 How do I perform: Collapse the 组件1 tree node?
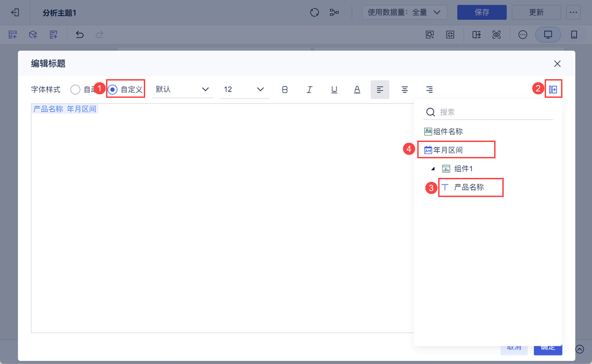click(433, 169)
